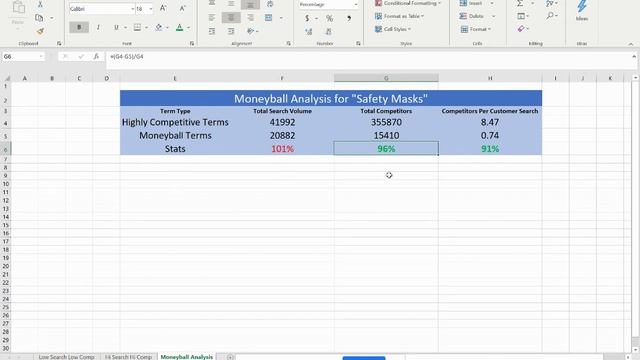Toggle Middle Align in Alignment group
640x360 pixels.
231,4
